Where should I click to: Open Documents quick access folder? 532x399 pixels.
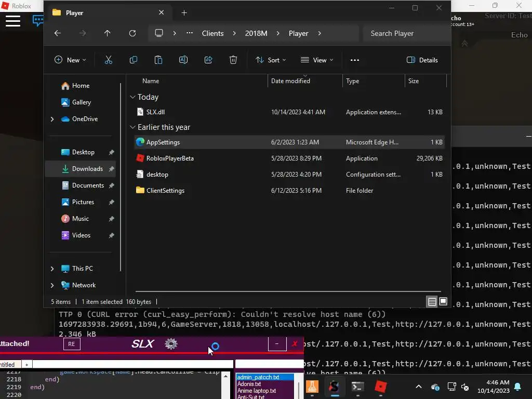coord(88,185)
